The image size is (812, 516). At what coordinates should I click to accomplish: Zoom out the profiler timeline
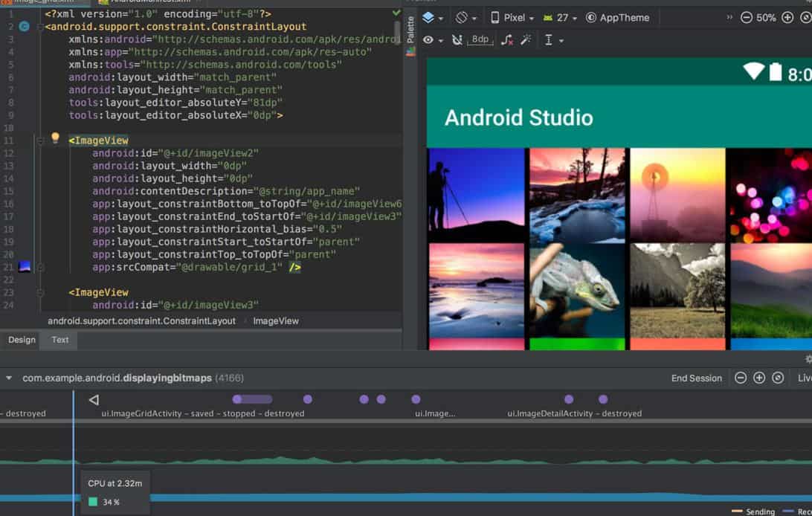(741, 378)
